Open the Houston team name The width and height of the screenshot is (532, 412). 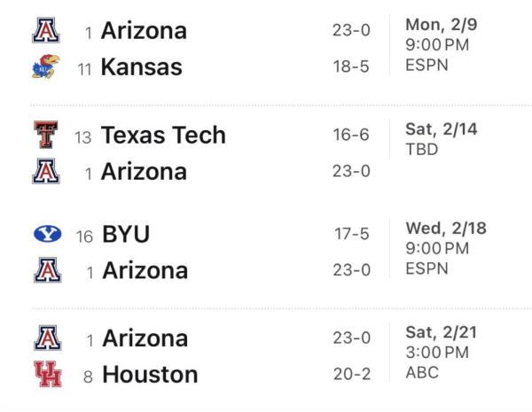pos(150,375)
